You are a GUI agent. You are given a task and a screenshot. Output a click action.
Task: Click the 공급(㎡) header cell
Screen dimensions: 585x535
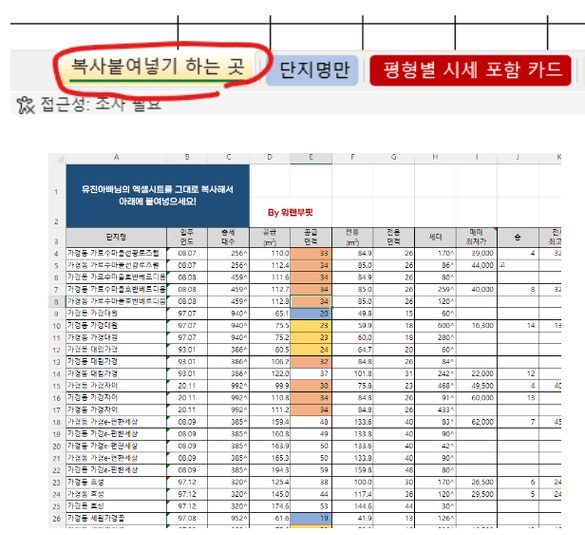[270, 237]
